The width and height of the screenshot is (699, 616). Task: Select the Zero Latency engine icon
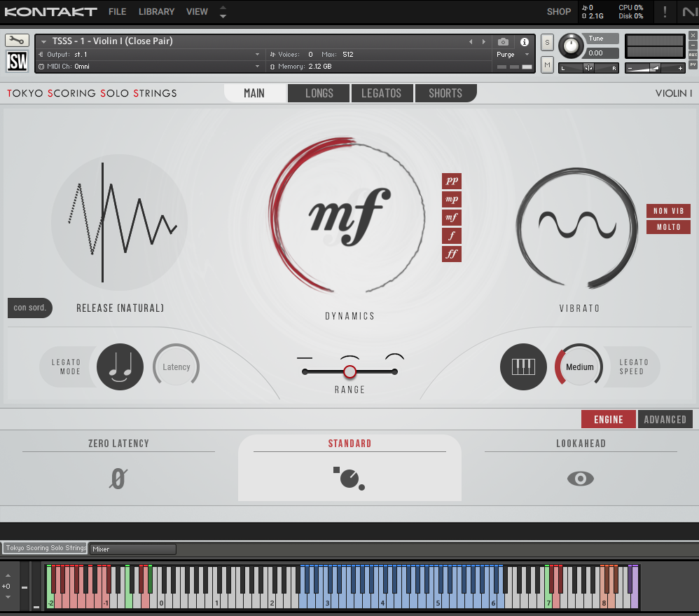tap(118, 479)
